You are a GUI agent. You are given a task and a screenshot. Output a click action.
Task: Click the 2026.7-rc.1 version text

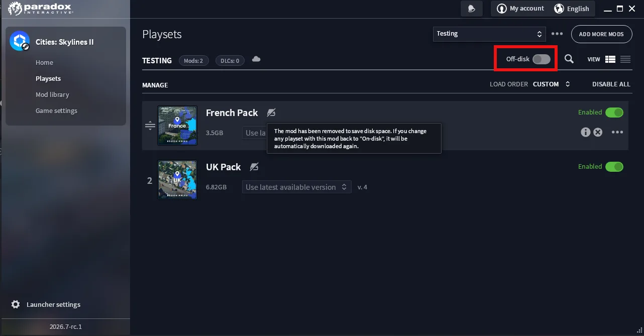tap(66, 326)
